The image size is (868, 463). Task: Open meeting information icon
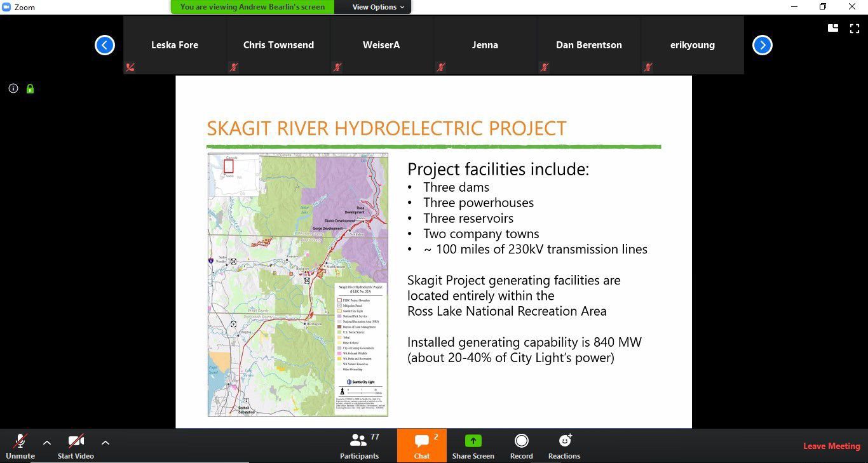click(13, 88)
